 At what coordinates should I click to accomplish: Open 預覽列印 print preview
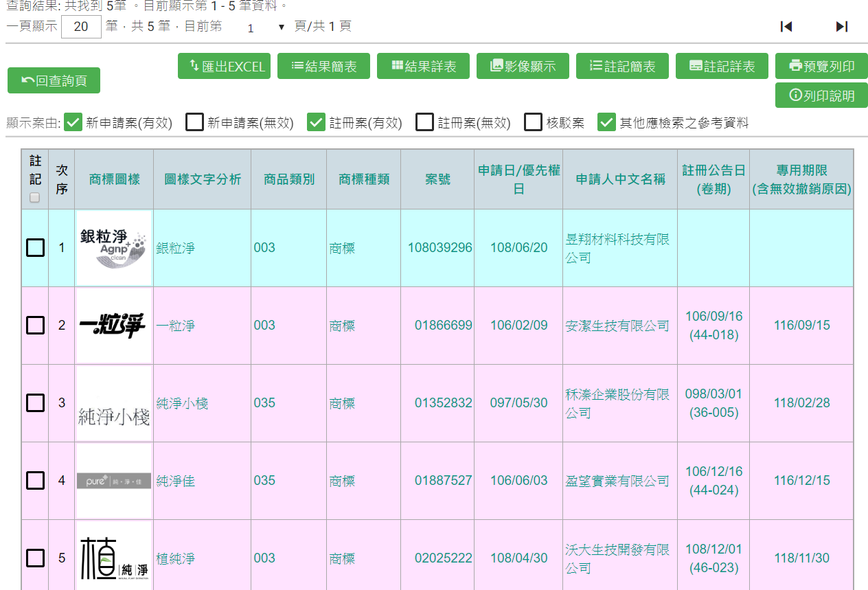pos(821,67)
